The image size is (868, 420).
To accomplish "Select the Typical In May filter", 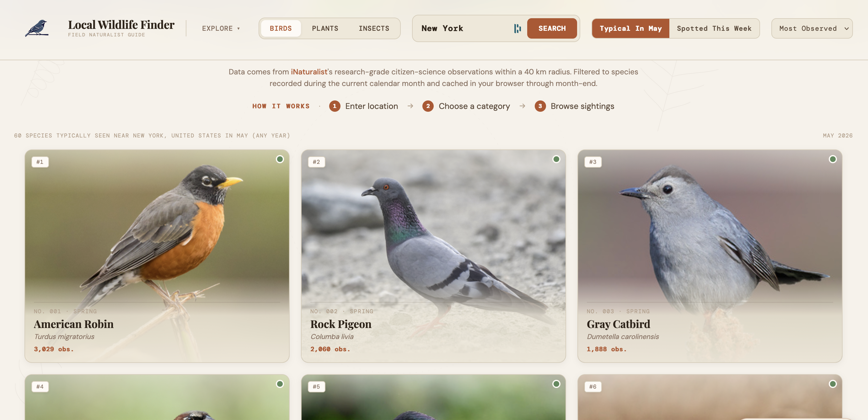I will tap(630, 28).
